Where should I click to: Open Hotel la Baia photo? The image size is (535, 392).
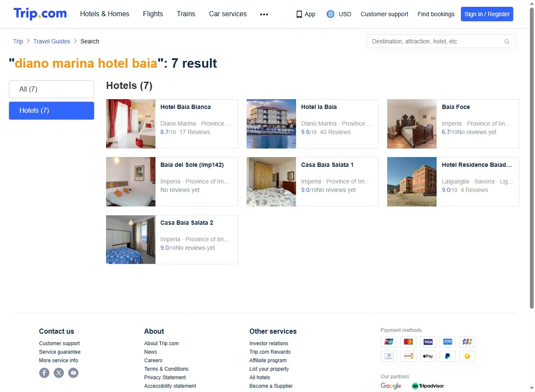[271, 124]
